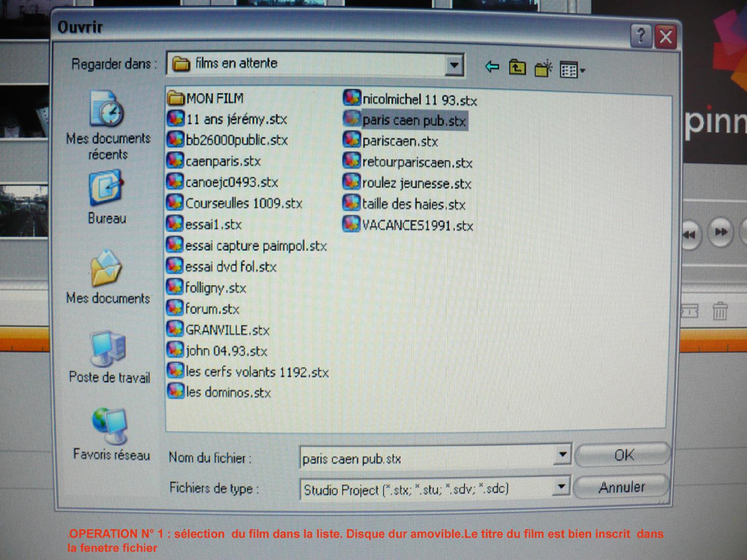
Task: Select file icon of canoejc0493.stx
Action: (175, 181)
